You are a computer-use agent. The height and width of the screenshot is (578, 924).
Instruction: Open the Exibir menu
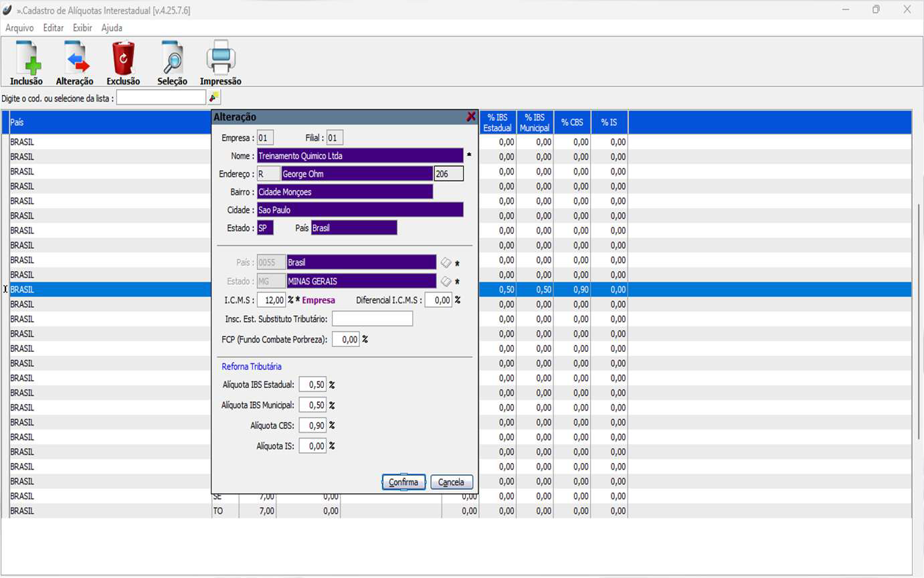point(82,28)
